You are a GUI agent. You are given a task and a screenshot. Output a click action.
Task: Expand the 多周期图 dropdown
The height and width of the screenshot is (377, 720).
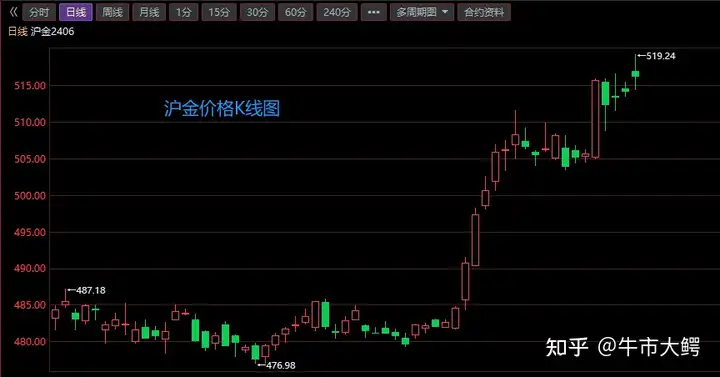422,12
